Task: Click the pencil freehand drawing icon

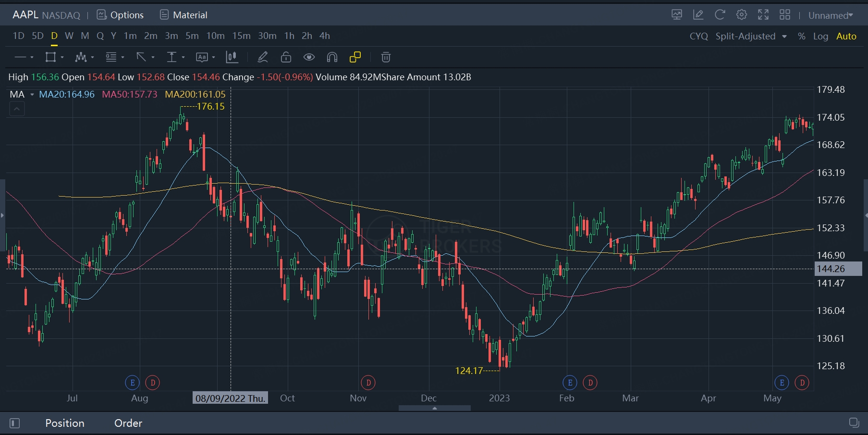Action: 262,57
